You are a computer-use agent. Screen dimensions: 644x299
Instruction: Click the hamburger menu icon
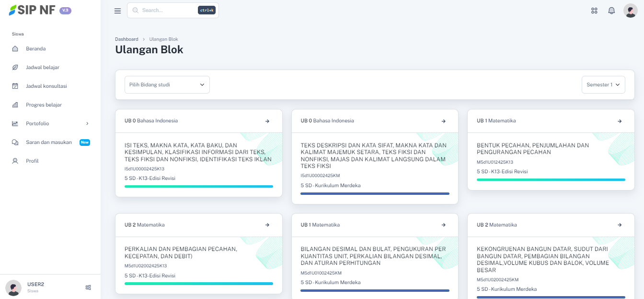pyautogui.click(x=117, y=11)
